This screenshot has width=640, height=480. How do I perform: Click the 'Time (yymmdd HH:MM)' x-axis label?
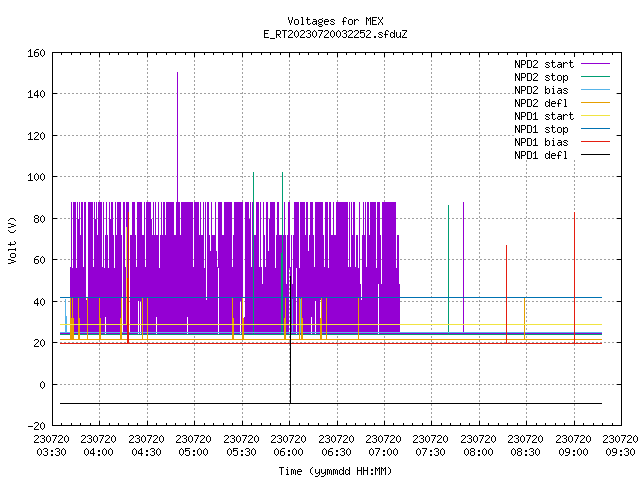click(x=335, y=471)
